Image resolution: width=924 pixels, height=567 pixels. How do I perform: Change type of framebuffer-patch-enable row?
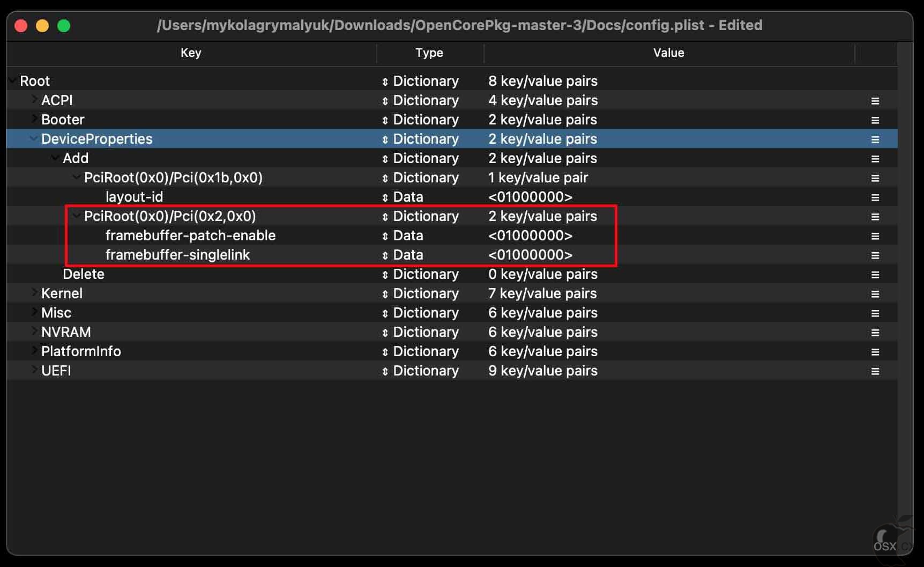pos(385,236)
